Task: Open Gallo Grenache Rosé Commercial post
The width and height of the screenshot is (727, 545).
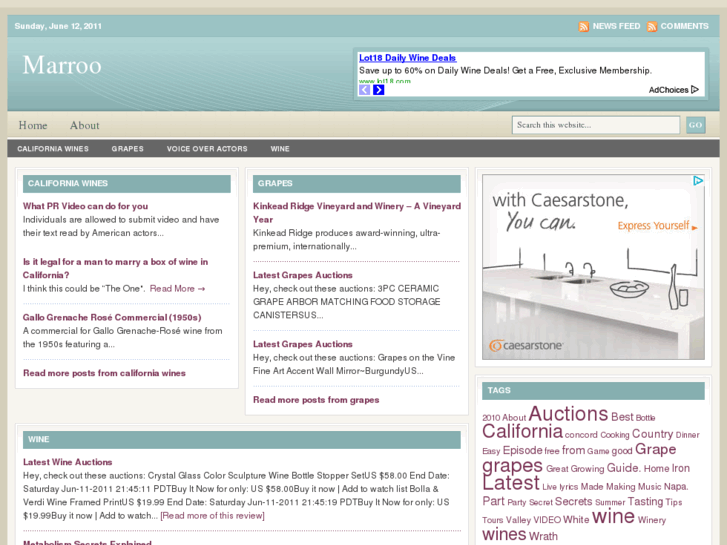Action: pos(112,317)
